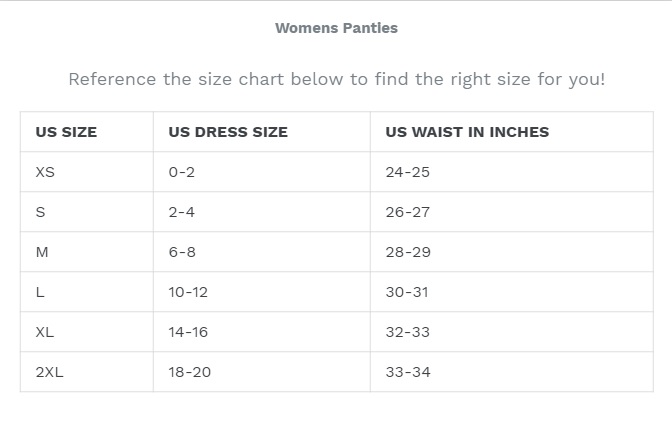Viewport: 672px width, 422px height.
Task: Click the M size cell
Action: pyautogui.click(x=42, y=252)
